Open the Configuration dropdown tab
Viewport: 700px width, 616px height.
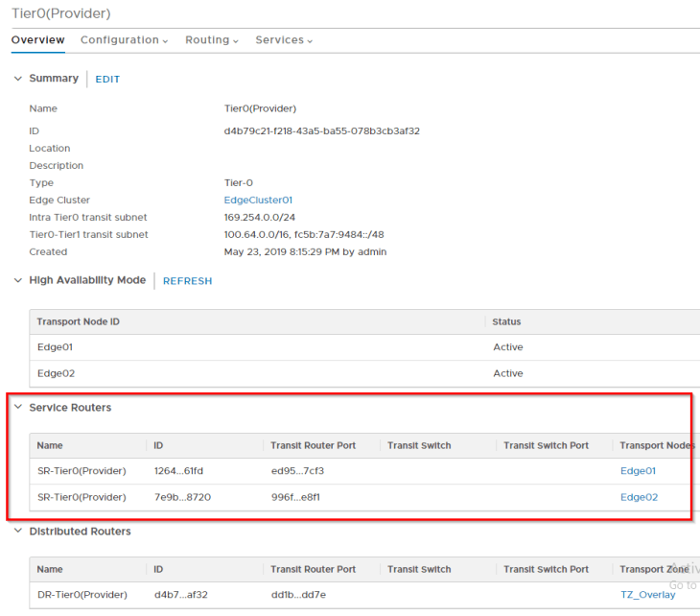(x=124, y=40)
